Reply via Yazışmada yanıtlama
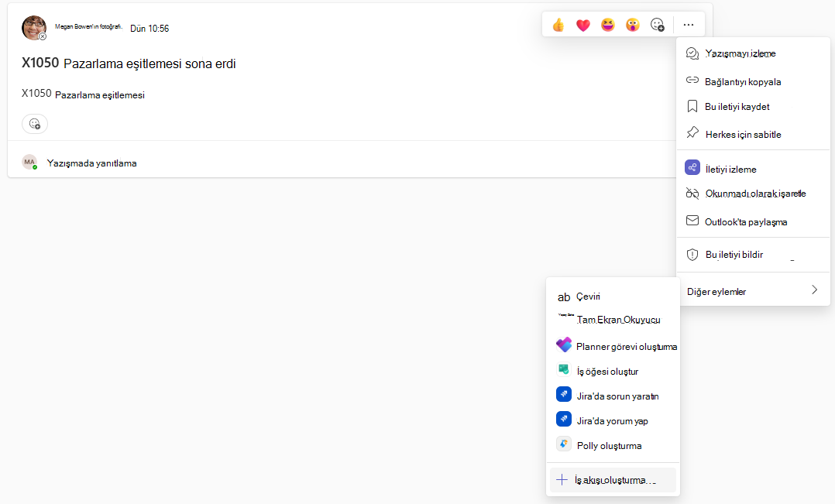Viewport: 835px width, 504px height. point(91,163)
